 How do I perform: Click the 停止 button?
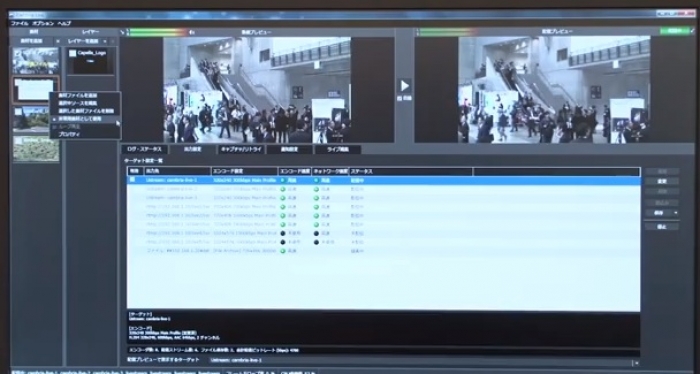(662, 227)
